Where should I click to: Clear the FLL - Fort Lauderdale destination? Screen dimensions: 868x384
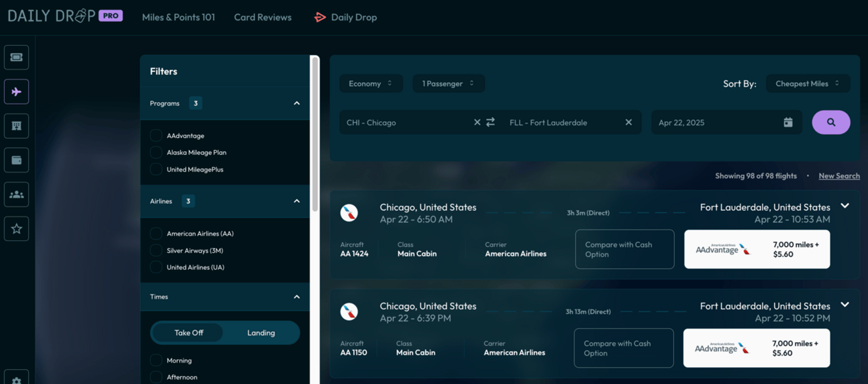pyautogui.click(x=628, y=122)
